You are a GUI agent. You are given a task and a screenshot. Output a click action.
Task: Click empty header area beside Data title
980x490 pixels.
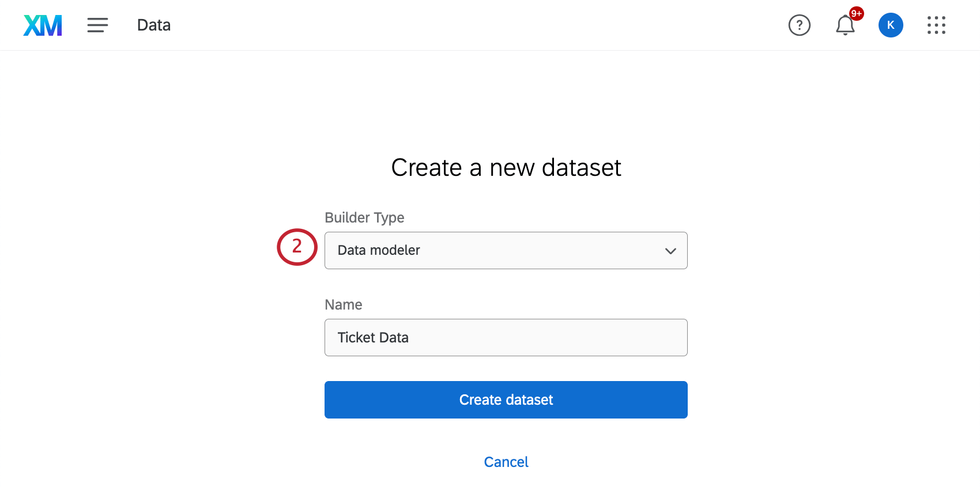click(461, 25)
